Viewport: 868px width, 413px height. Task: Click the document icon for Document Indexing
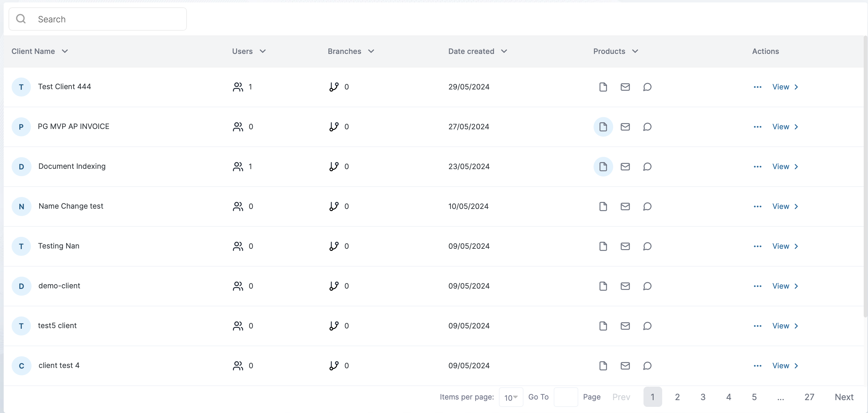click(x=603, y=167)
